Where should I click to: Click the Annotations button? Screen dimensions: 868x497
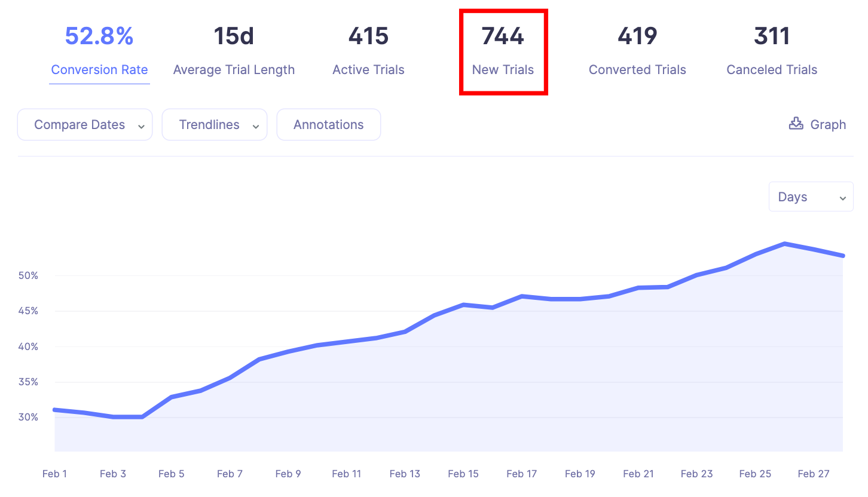pyautogui.click(x=328, y=125)
